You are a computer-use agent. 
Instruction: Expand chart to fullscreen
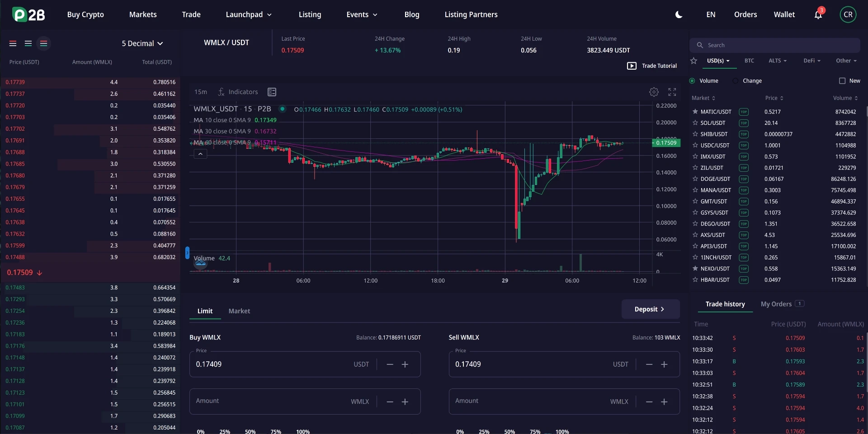pyautogui.click(x=672, y=92)
